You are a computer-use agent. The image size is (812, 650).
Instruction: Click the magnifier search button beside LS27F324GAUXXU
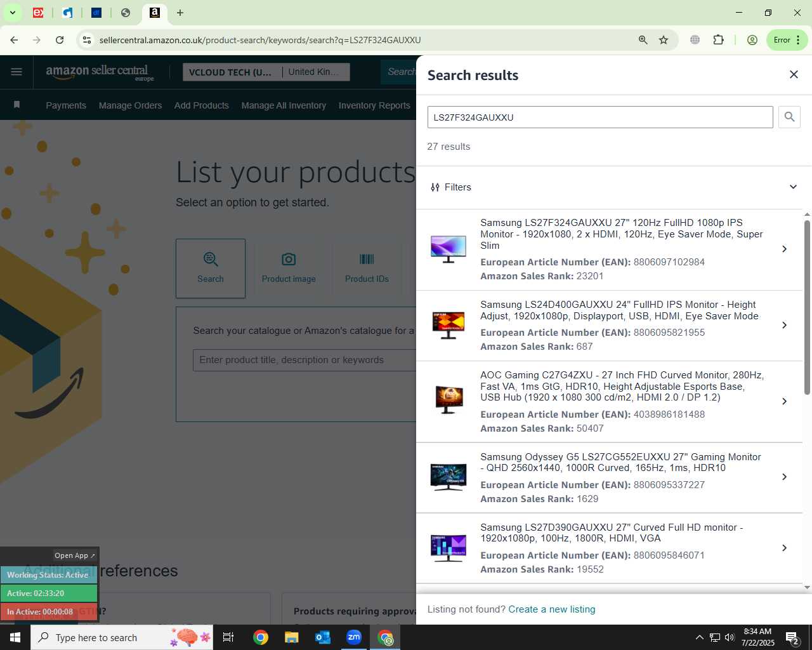click(789, 117)
